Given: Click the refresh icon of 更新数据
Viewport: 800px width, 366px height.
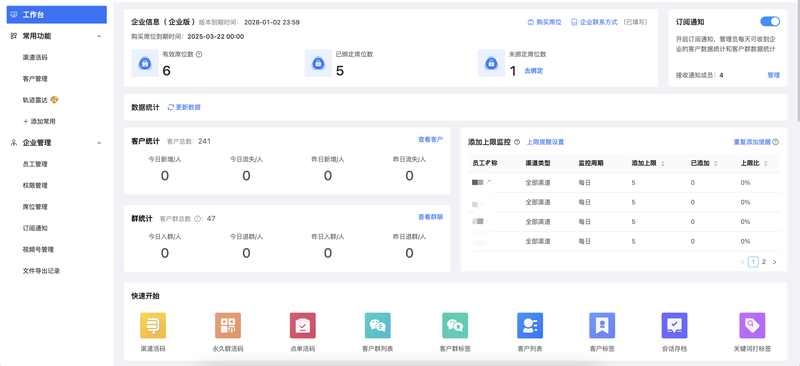Looking at the screenshot, I should pyautogui.click(x=171, y=107).
